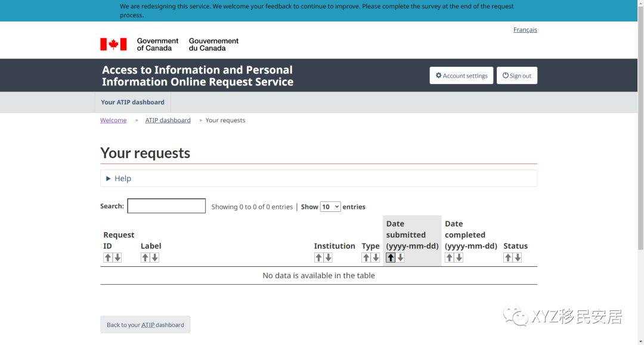Click 'Showing 0 to 0 of 0 entries' text
Image resolution: width=644 pixels, height=345 pixels.
pos(252,207)
